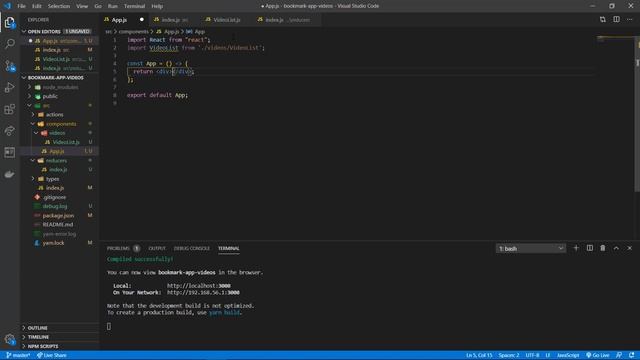The height and width of the screenshot is (360, 640).
Task: Open the Terminal menu
Action: point(134,6)
